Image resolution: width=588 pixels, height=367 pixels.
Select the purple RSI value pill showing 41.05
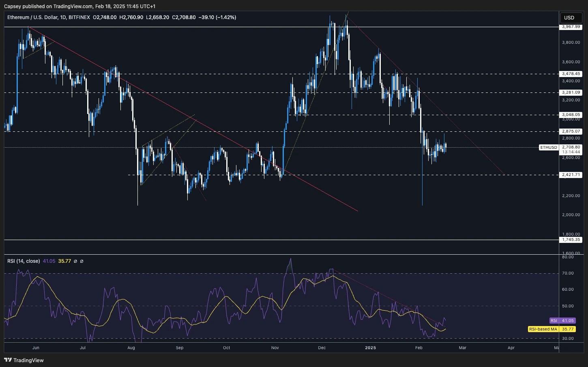[562, 320]
